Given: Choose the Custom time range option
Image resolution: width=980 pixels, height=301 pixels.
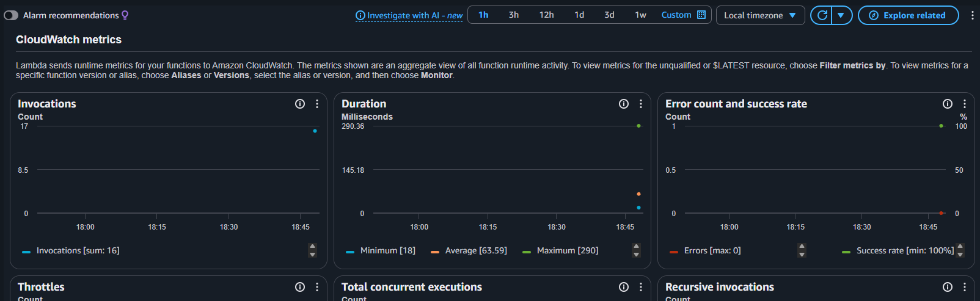Looking at the screenshot, I should pos(676,15).
